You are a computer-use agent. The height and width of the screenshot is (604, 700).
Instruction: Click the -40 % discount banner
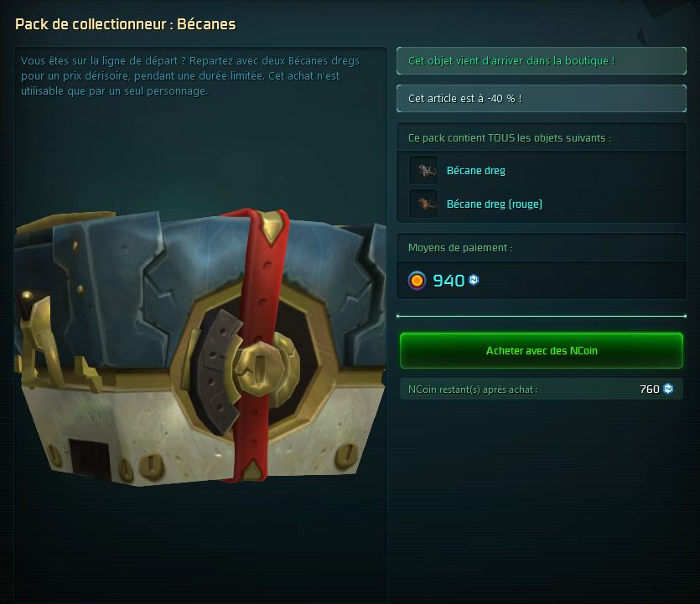pos(542,98)
